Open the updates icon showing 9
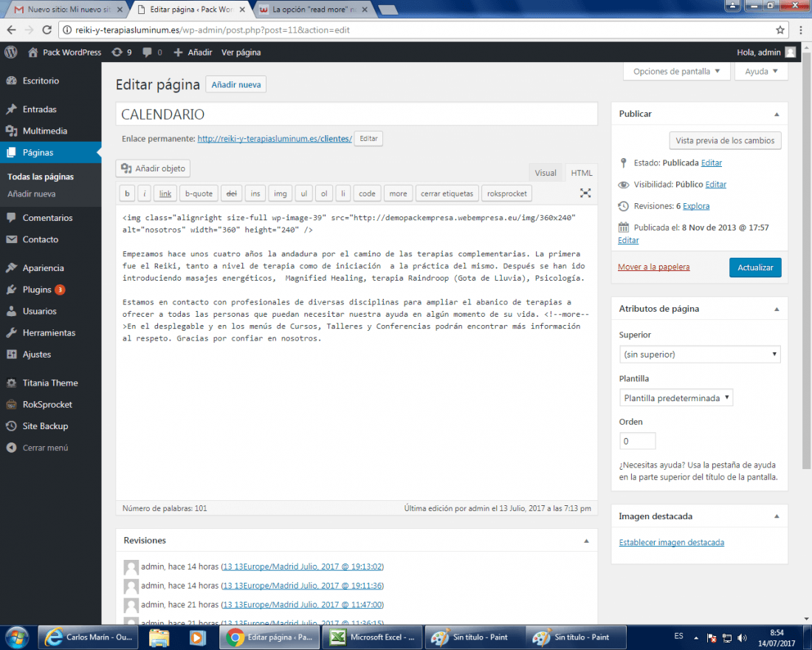812x650 pixels. click(x=122, y=52)
